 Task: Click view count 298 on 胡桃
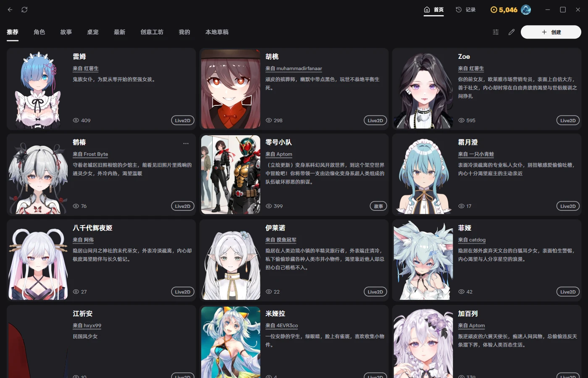pos(274,121)
